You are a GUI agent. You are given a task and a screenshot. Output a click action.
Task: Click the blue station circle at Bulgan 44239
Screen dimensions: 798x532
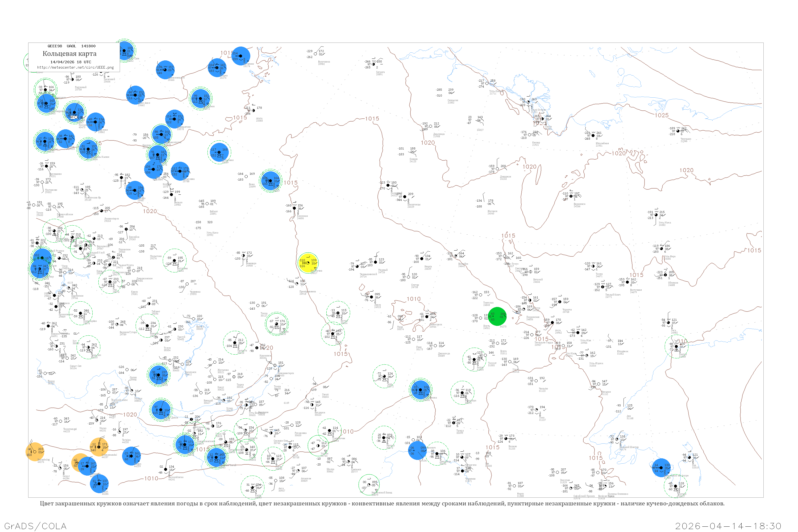132,456
